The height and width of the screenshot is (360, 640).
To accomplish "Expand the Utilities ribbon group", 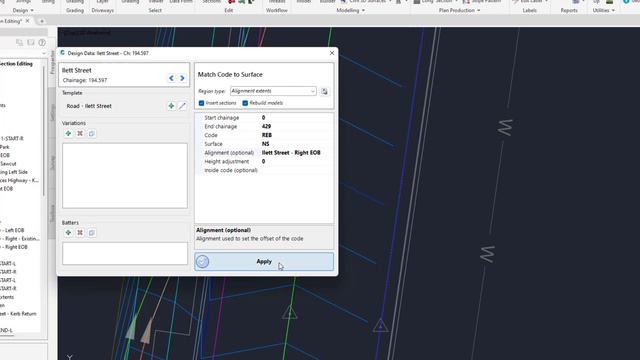I will point(604,10).
